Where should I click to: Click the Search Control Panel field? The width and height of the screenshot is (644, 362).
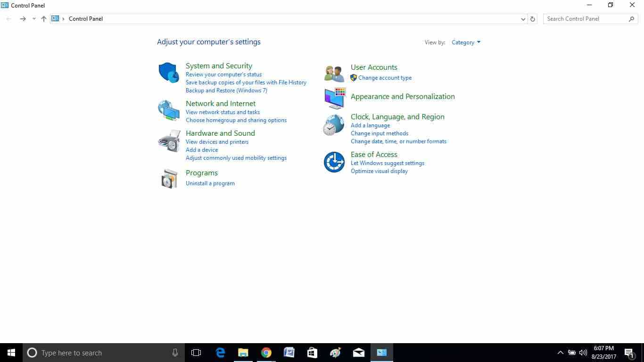click(x=586, y=19)
